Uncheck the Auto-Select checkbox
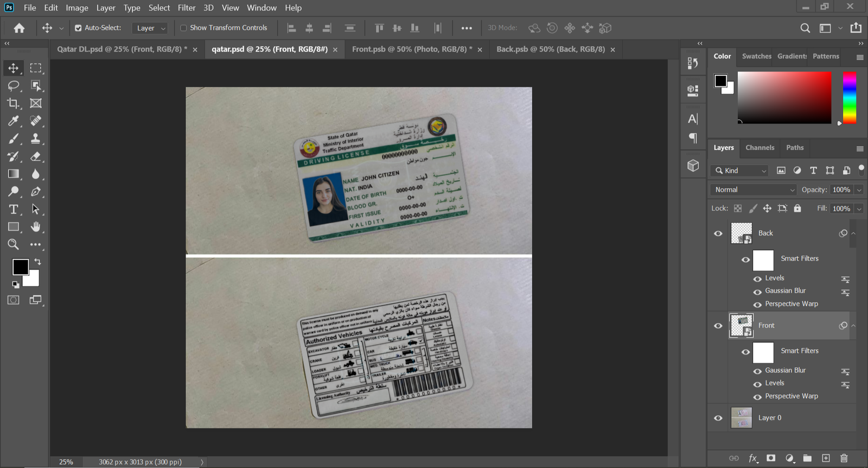 (x=78, y=28)
